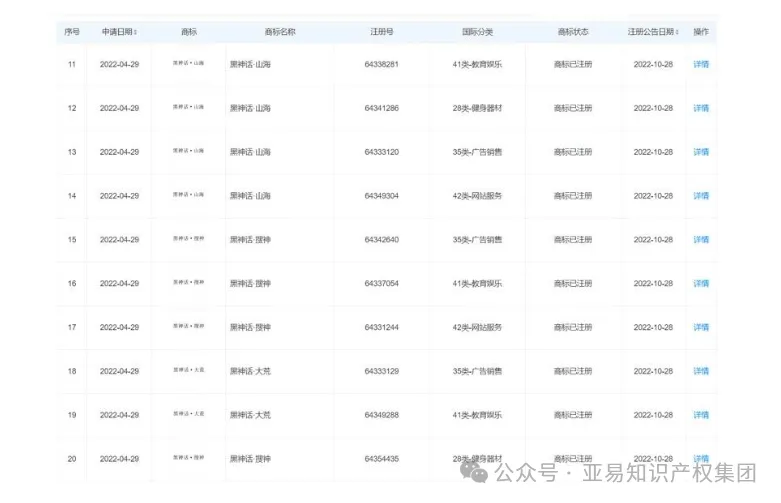Select registration number 64331244

[382, 327]
